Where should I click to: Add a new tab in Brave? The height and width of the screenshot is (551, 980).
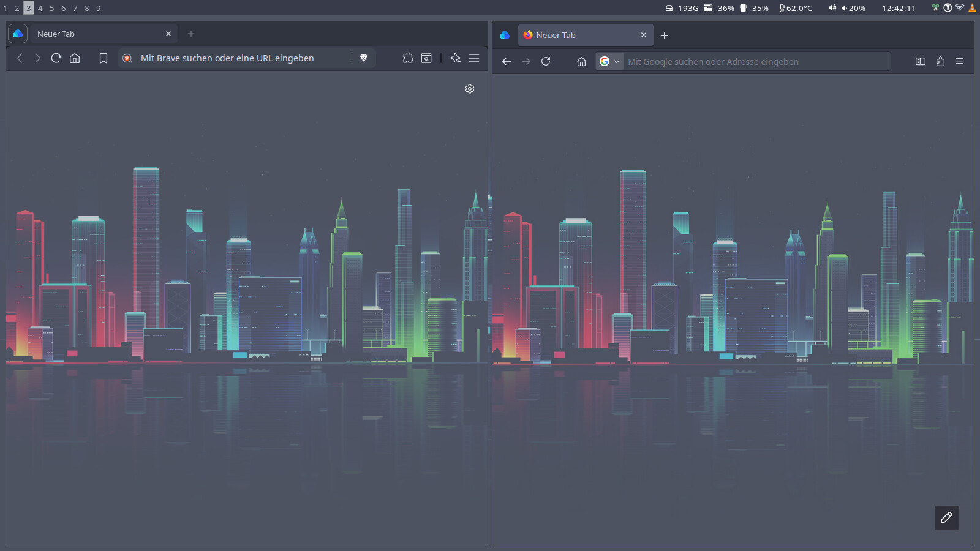pos(191,34)
